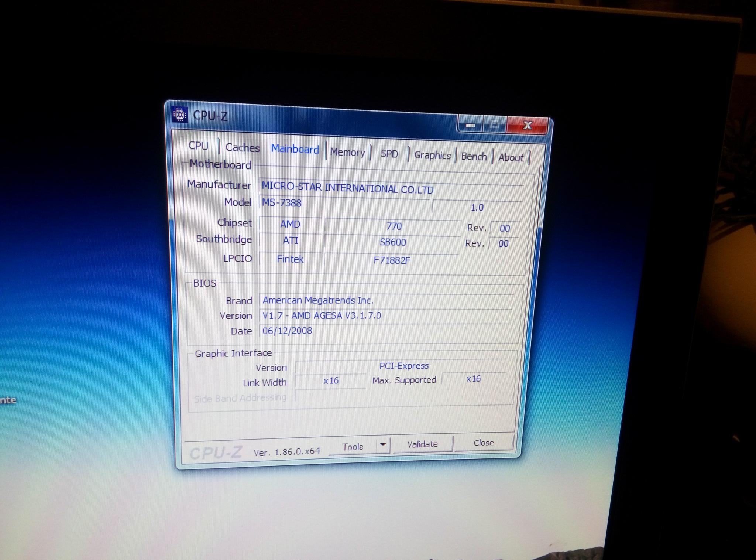Viewport: 756px width, 560px height.
Task: Select the Mainboard tab
Action: pyautogui.click(x=295, y=149)
